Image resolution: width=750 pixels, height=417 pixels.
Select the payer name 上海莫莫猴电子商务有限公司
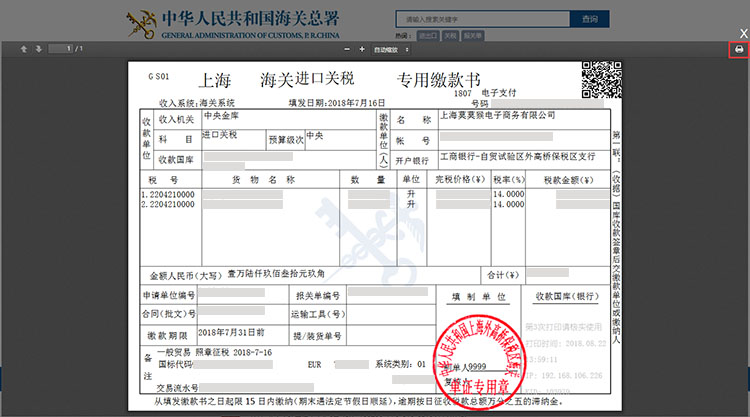(497, 115)
